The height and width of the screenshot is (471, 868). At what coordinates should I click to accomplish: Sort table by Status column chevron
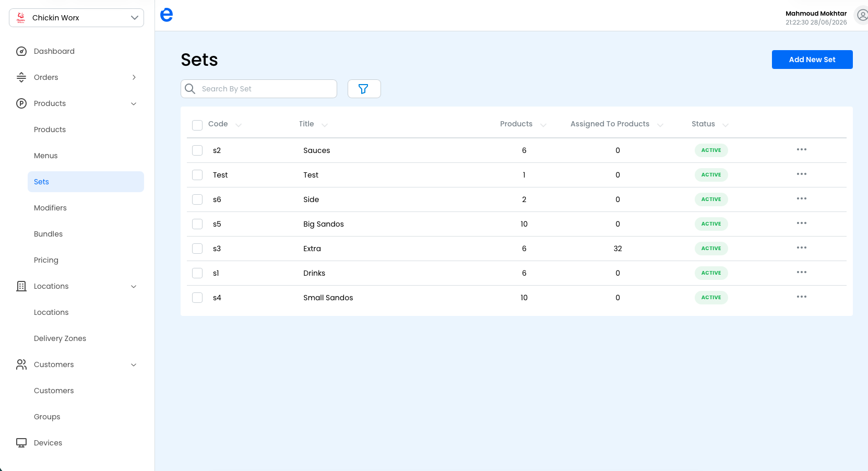click(x=726, y=125)
